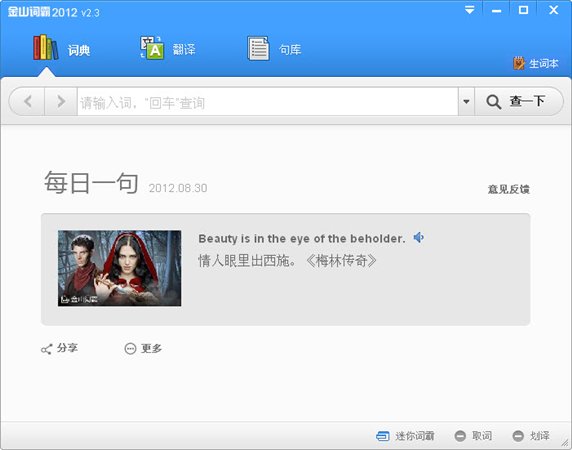Viewport: 572px width, 450px height.
Task: Share the daily sentence via 分享
Action: [59, 349]
